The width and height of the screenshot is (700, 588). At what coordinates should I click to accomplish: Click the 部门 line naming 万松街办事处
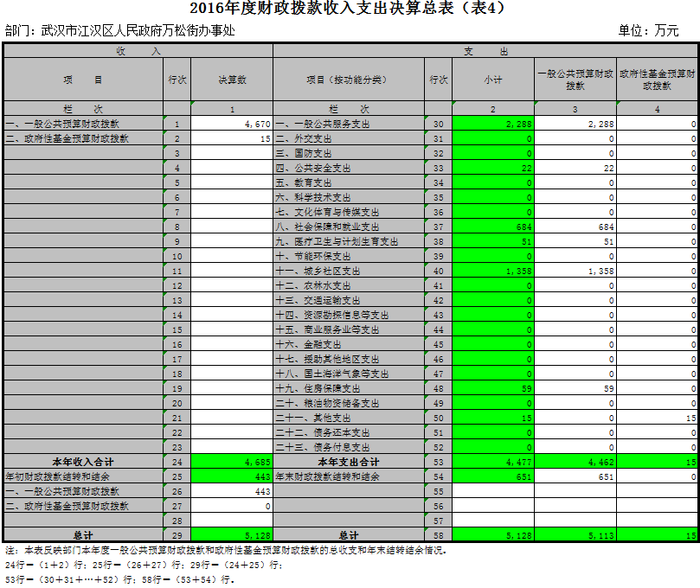(119, 30)
